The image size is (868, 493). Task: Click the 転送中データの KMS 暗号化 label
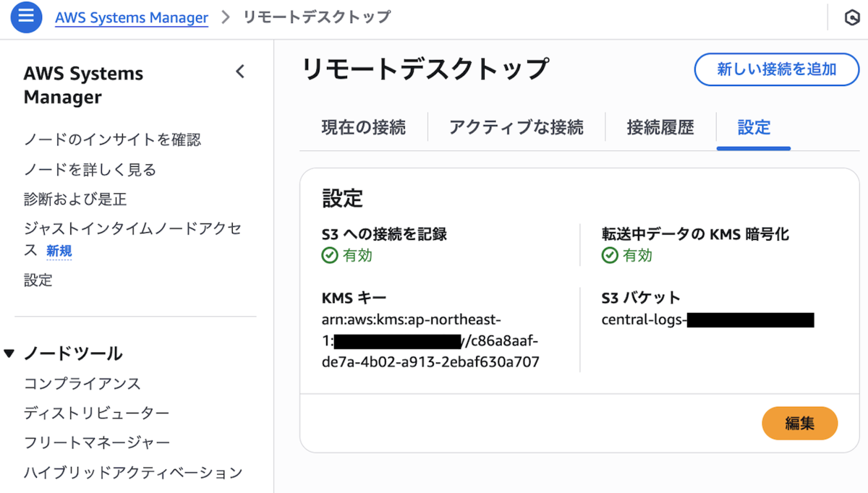click(695, 234)
